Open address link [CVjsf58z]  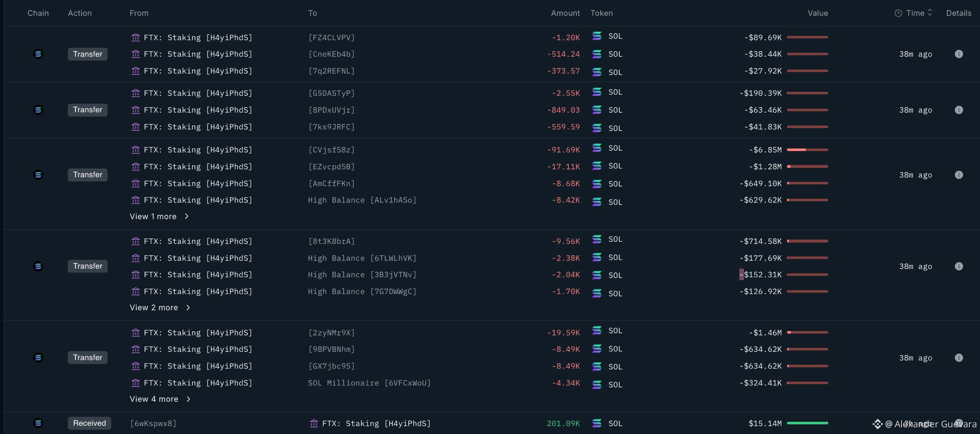click(x=332, y=150)
